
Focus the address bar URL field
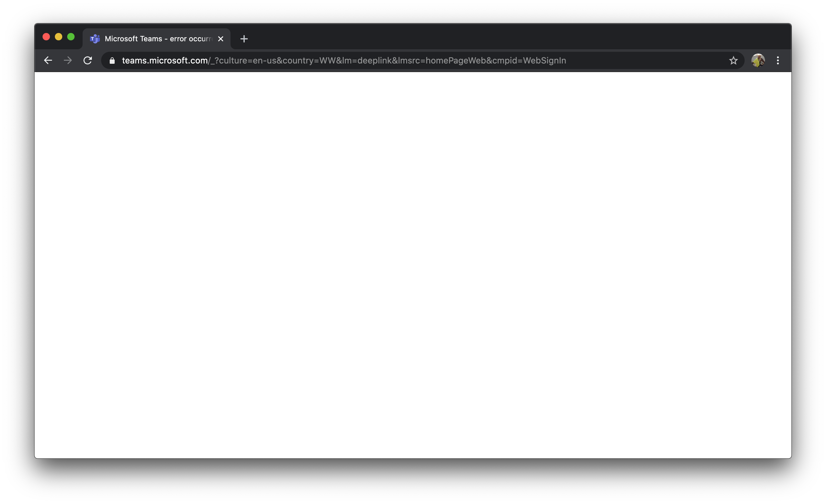(x=335, y=61)
